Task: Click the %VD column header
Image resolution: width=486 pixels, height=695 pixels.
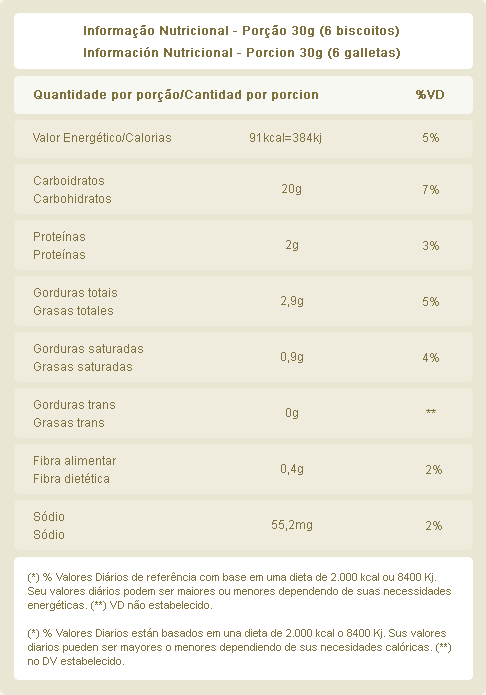Action: (430, 95)
